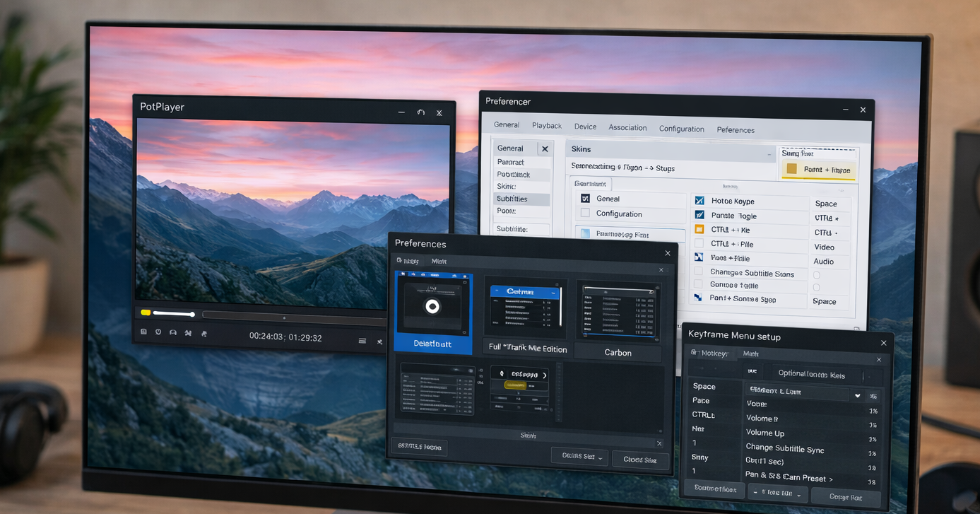The image size is (980, 514).
Task: Click the save icon in PotPlayer controls
Action: coord(144,332)
